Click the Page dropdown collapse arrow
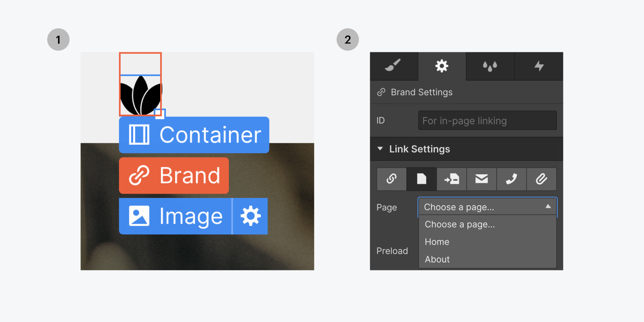644x322 pixels. coord(548,207)
